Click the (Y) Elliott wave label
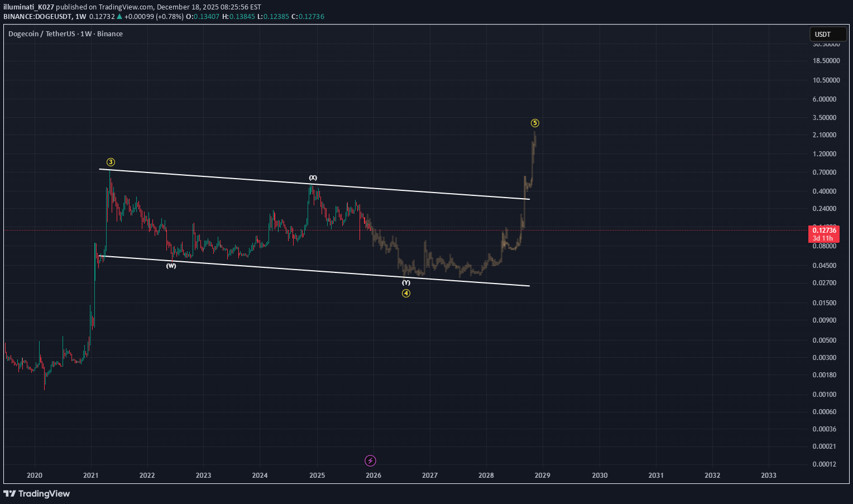The image size is (853, 504). 406,284
